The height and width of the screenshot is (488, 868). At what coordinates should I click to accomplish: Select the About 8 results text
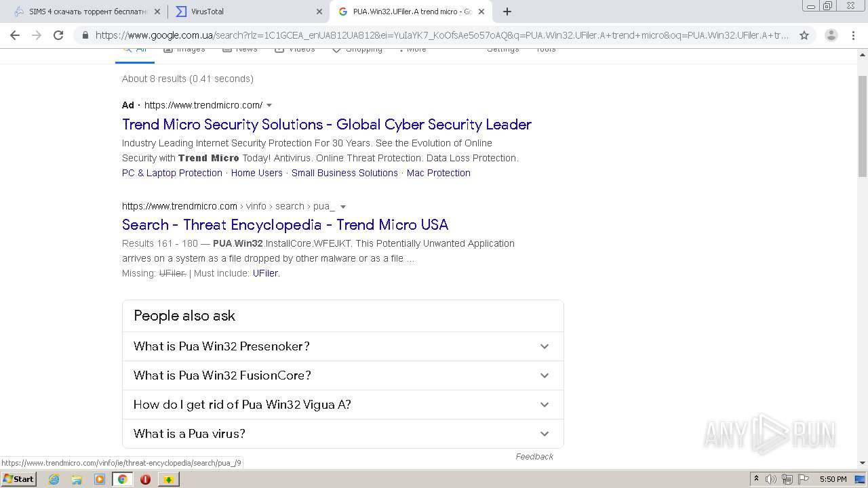[x=188, y=79]
